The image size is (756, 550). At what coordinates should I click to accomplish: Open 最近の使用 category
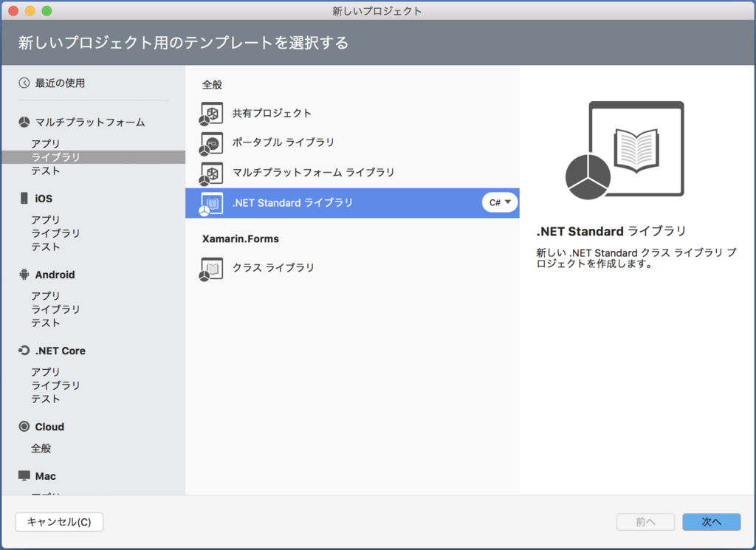[60, 83]
